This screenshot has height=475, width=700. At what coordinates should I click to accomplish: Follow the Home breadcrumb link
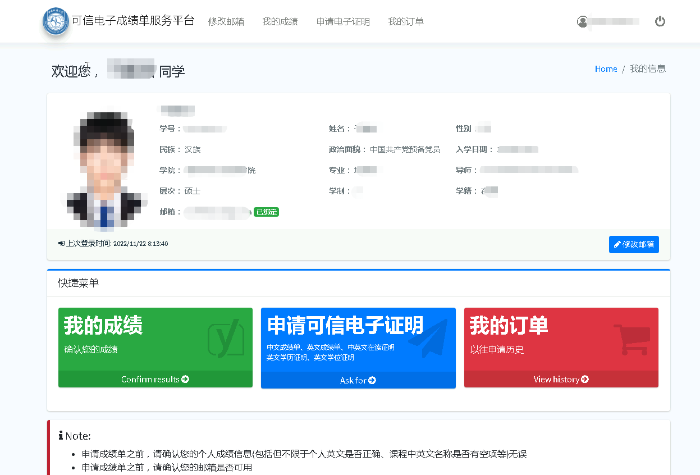[x=605, y=69]
